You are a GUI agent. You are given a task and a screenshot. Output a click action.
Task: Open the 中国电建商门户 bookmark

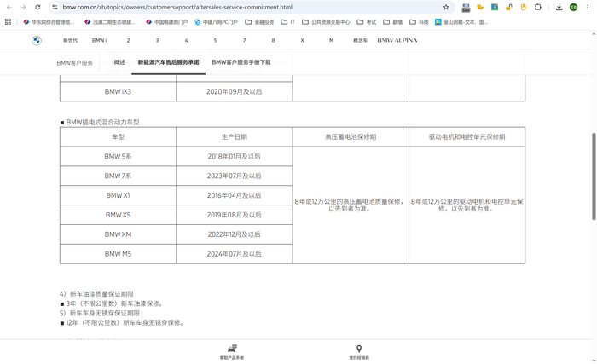(167, 22)
